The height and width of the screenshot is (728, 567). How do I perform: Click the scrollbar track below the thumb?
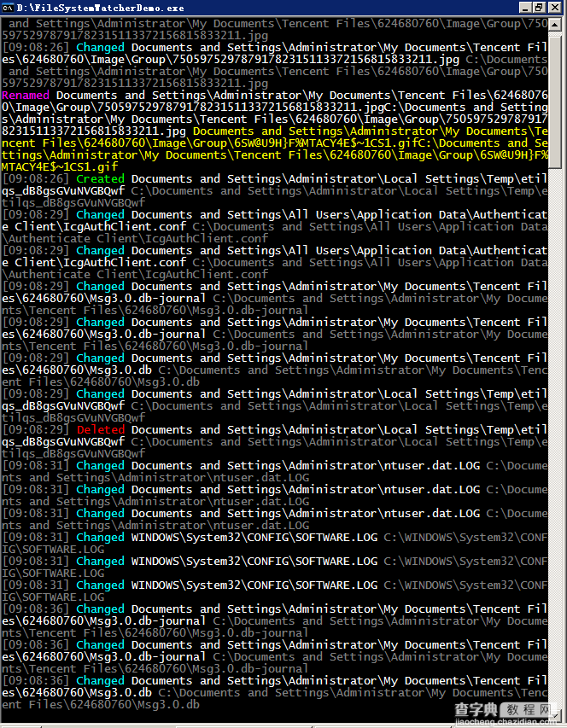coord(555,441)
